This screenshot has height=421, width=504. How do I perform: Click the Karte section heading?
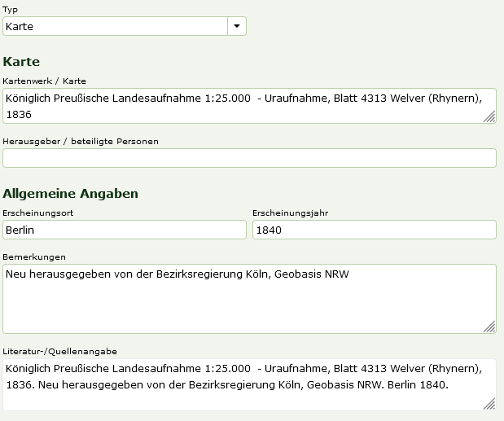[x=21, y=62]
